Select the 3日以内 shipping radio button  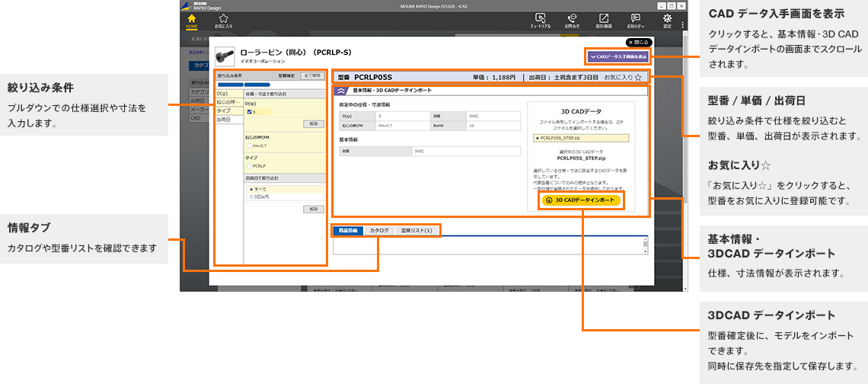[x=251, y=197]
